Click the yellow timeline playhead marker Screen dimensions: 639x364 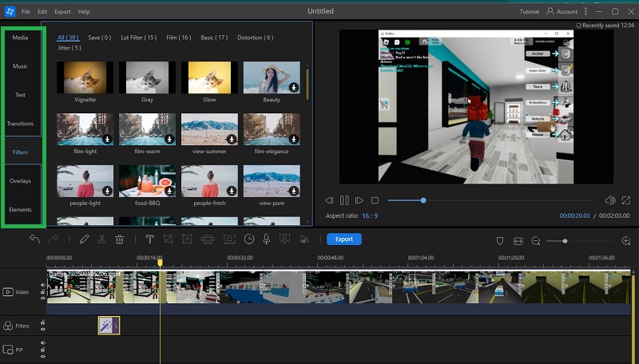(x=161, y=263)
